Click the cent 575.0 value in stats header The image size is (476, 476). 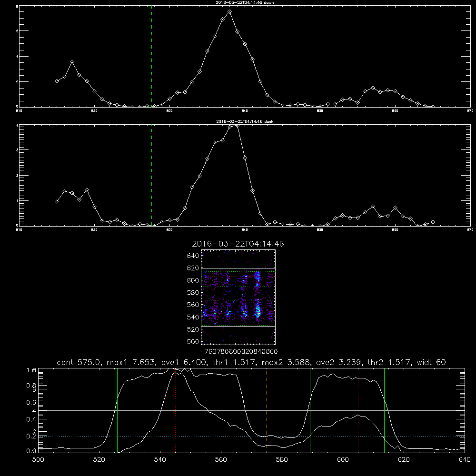click(x=79, y=362)
